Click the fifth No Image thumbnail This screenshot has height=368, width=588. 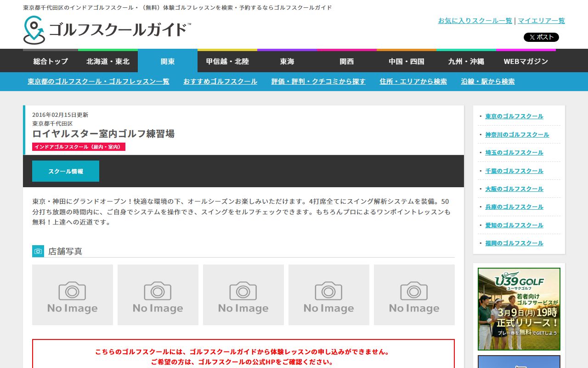[x=414, y=295]
